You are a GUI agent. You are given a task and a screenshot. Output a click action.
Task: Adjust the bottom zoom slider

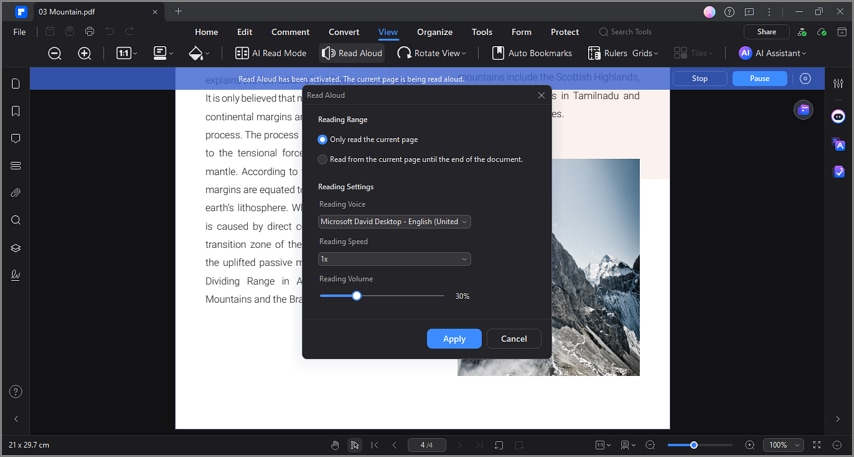694,445
